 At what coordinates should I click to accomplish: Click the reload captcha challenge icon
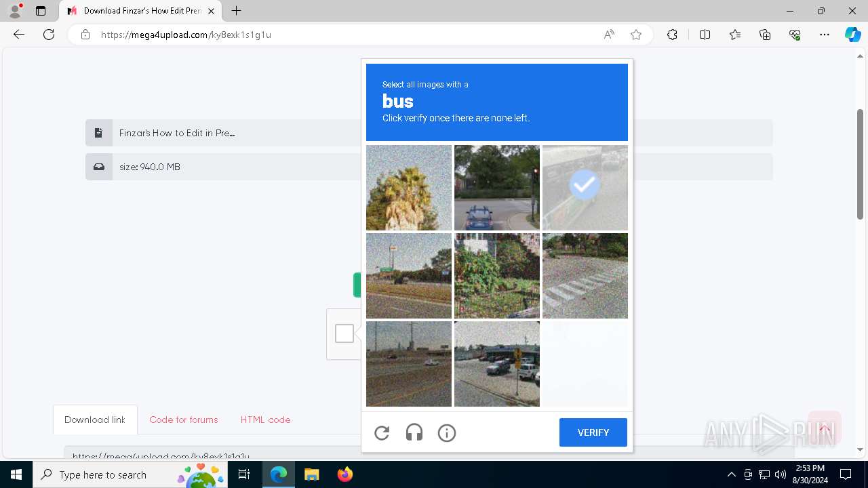[382, 432]
